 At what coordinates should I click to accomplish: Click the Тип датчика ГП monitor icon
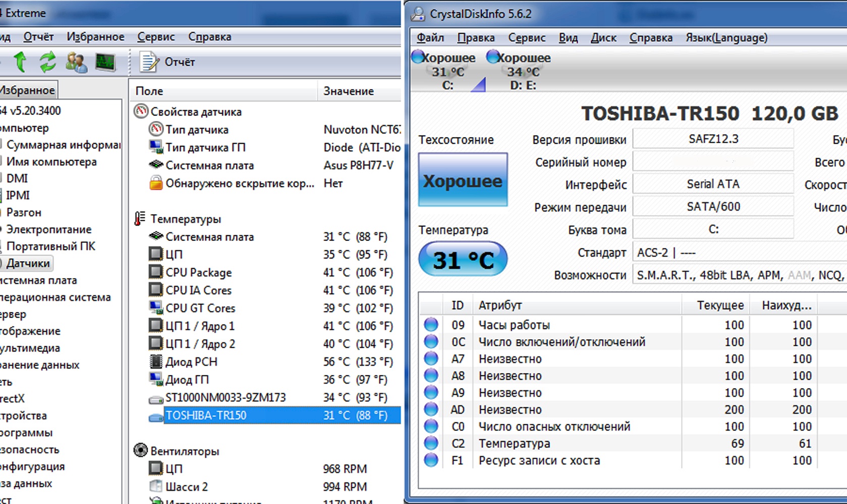pos(156,147)
